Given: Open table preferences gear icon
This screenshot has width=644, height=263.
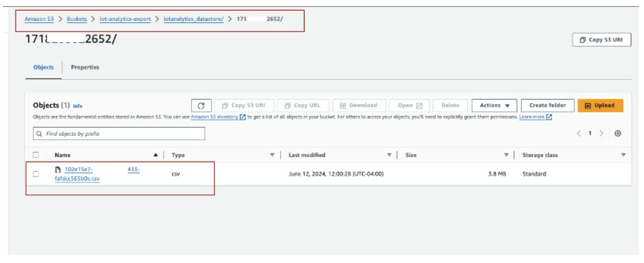Looking at the screenshot, I should pos(617,134).
